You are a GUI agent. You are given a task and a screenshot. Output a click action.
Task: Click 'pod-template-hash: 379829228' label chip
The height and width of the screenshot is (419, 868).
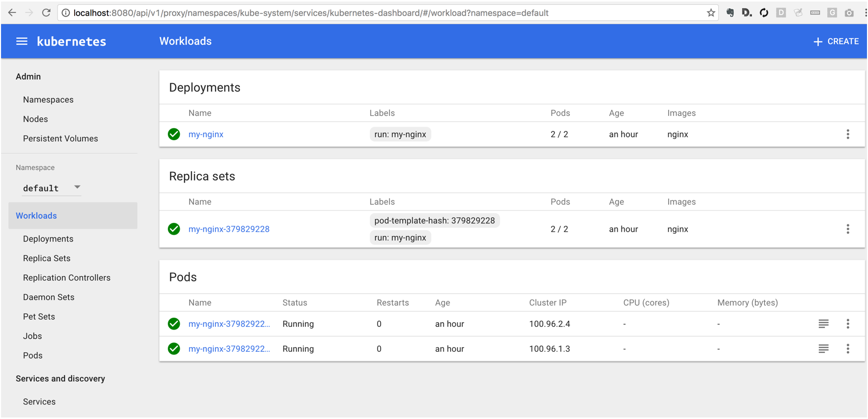[435, 221]
